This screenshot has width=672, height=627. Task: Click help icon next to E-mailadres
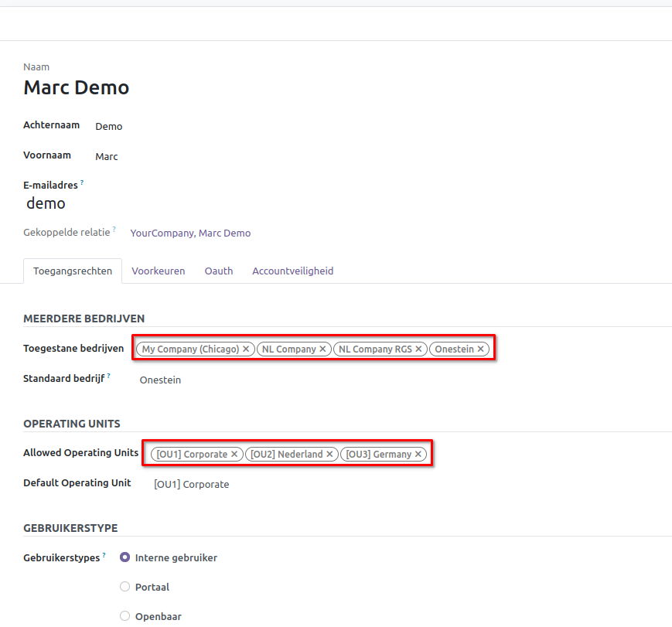pyautogui.click(x=82, y=183)
